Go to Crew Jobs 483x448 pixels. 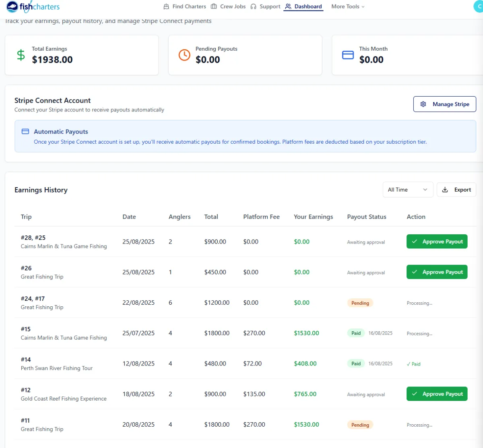[x=228, y=6]
